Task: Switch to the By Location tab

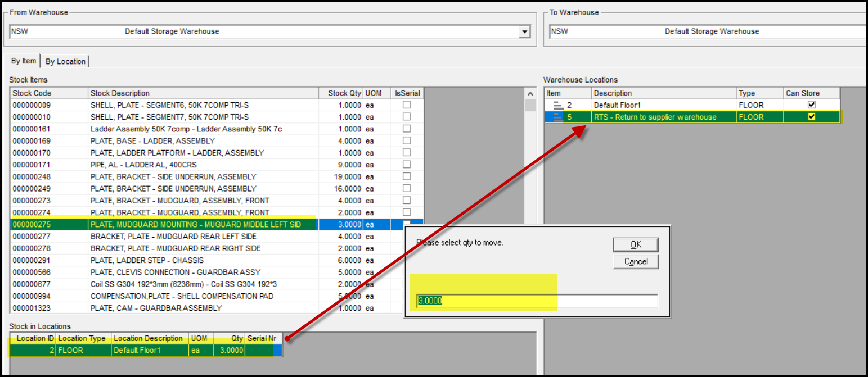Action: pos(65,61)
